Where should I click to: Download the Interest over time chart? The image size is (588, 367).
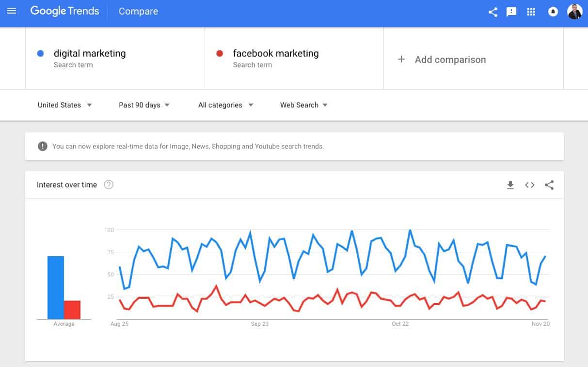[510, 185]
